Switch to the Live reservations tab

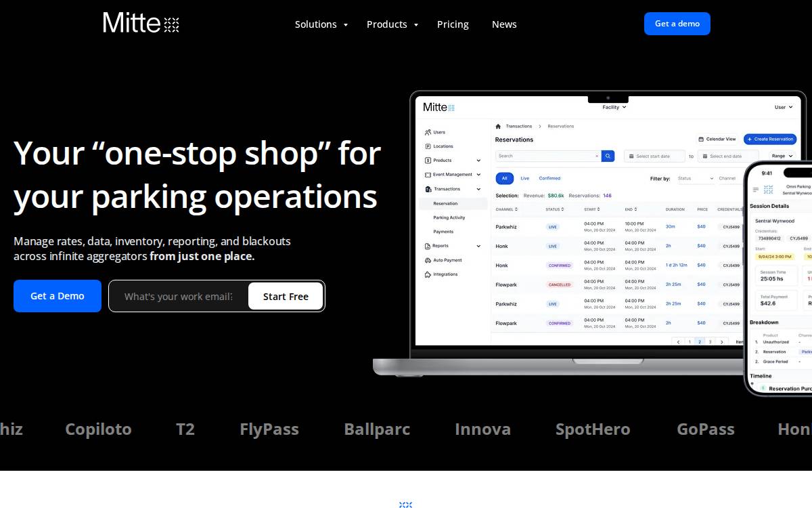coord(525,178)
